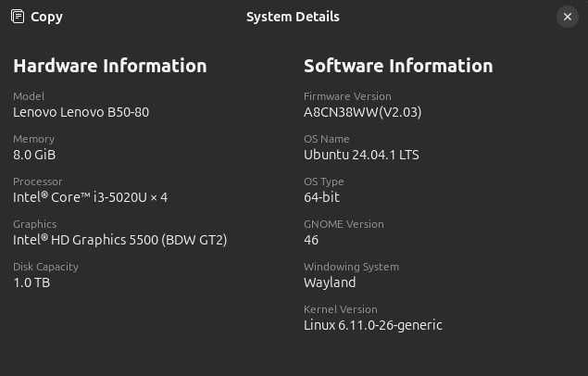Image resolution: width=588 pixels, height=376 pixels.
Task: Select the Software Information heading
Action: point(398,66)
